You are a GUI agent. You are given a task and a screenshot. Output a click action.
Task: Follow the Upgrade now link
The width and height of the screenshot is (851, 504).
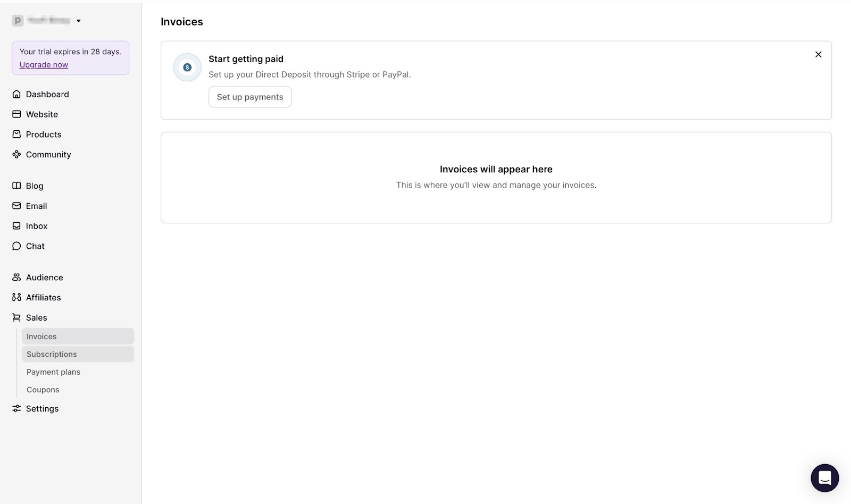tap(44, 65)
